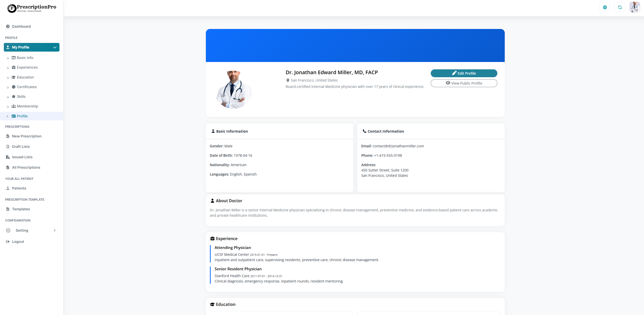Click the Logout option in sidebar
Image resolution: width=644 pixels, height=315 pixels.
(18, 242)
